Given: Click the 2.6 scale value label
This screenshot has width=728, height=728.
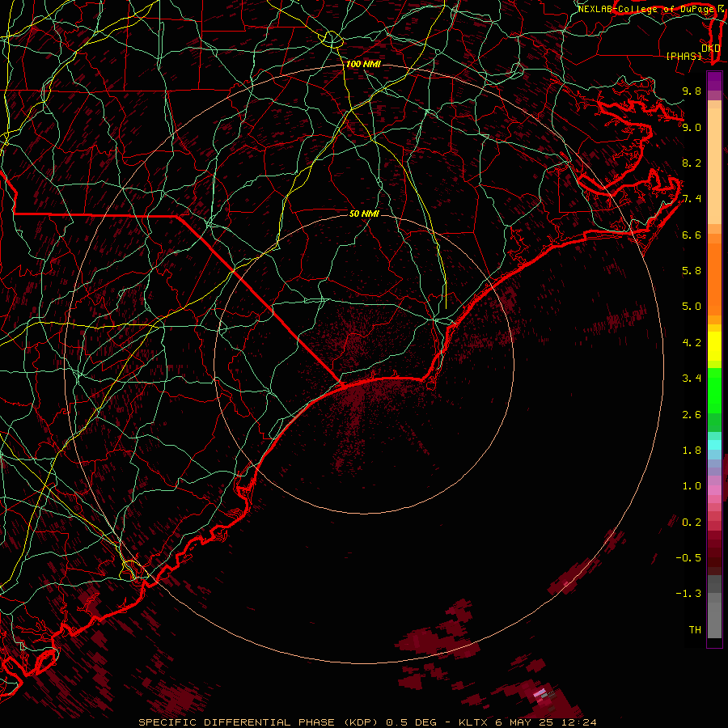Looking at the screenshot, I should [x=692, y=415].
